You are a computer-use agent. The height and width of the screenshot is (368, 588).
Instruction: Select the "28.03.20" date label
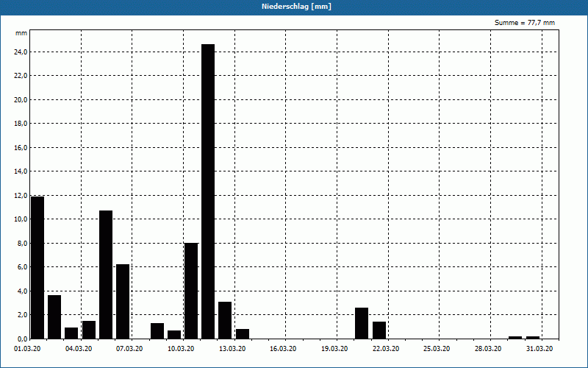[488, 349]
